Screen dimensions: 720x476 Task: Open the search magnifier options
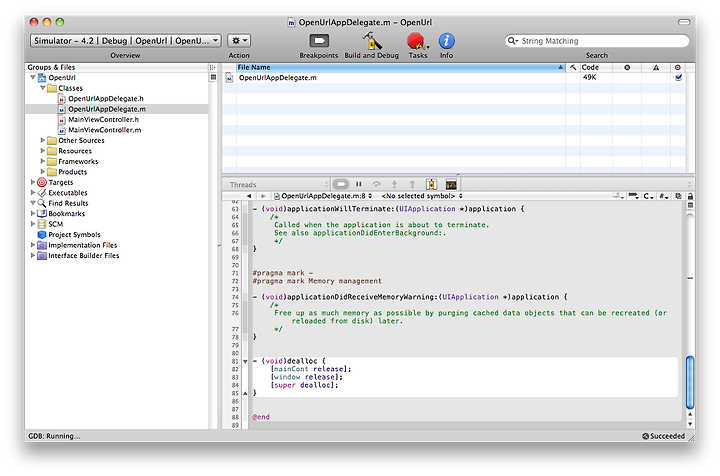512,41
